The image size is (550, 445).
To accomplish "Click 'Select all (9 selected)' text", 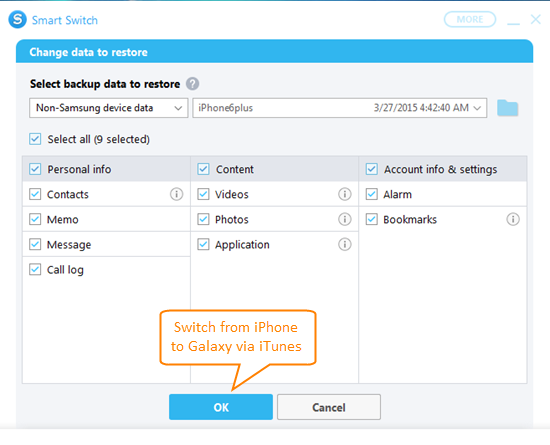I will 99,139.
